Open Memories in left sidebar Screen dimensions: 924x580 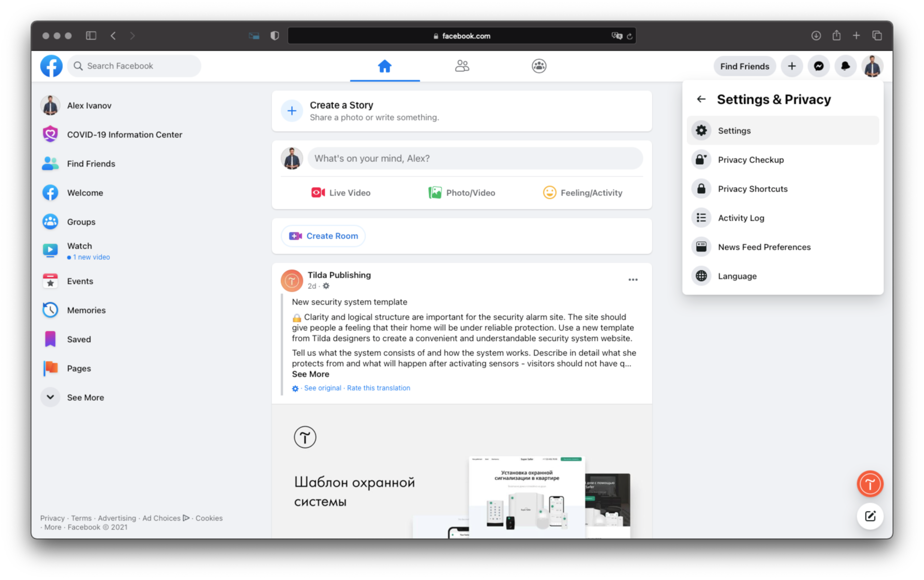coord(74,310)
